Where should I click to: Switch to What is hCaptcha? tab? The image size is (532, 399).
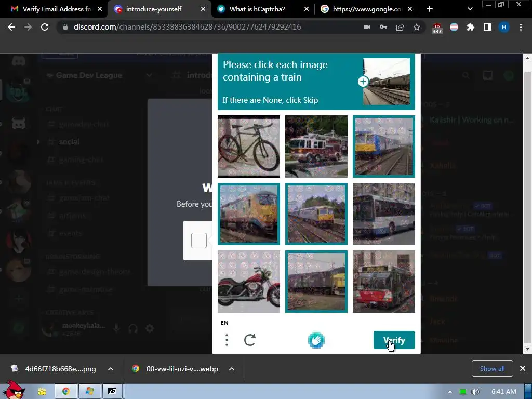click(257, 9)
